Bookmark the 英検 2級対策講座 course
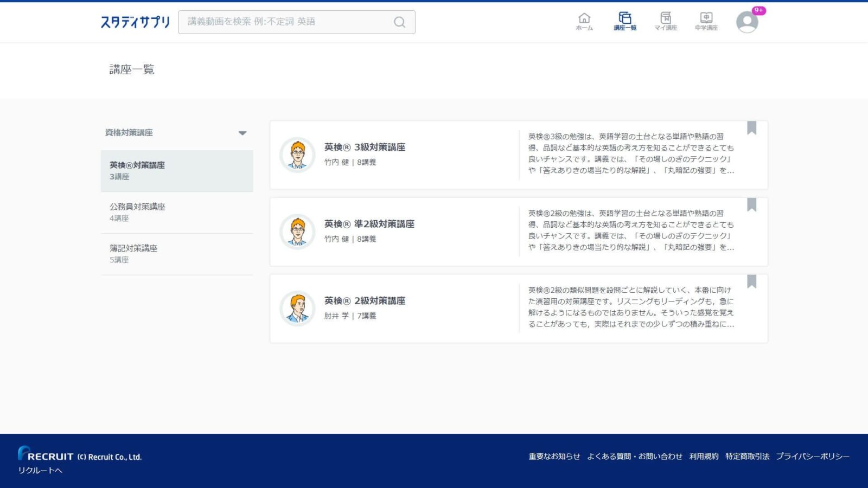868x488 pixels. pyautogui.click(x=751, y=282)
